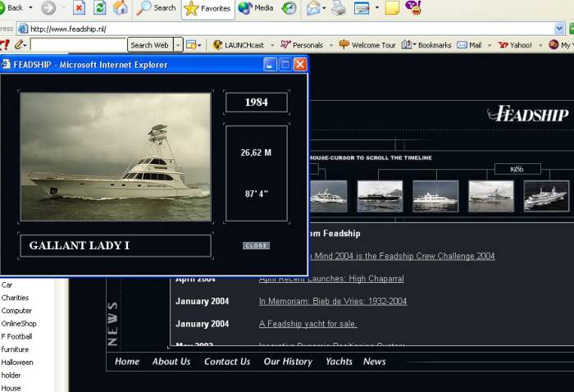Refresh the current page
Image resolution: width=574 pixels, height=392 pixels.
coord(99,7)
